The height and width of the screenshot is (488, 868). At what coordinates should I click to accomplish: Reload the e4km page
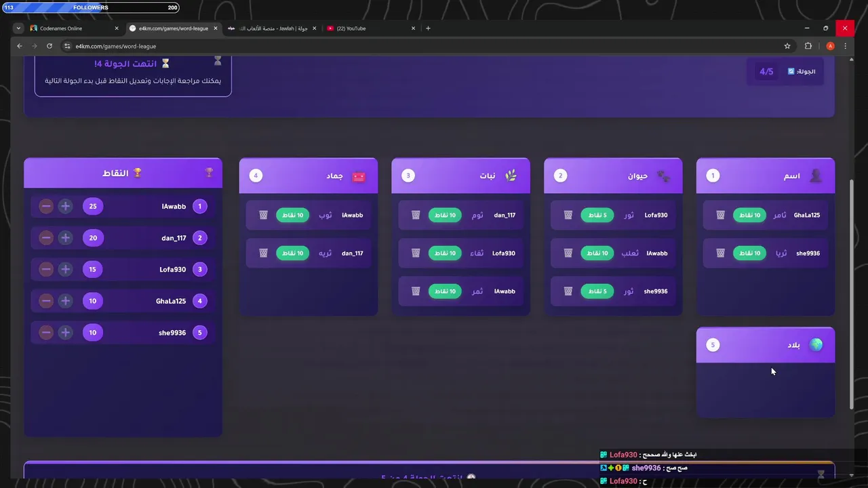tap(50, 46)
